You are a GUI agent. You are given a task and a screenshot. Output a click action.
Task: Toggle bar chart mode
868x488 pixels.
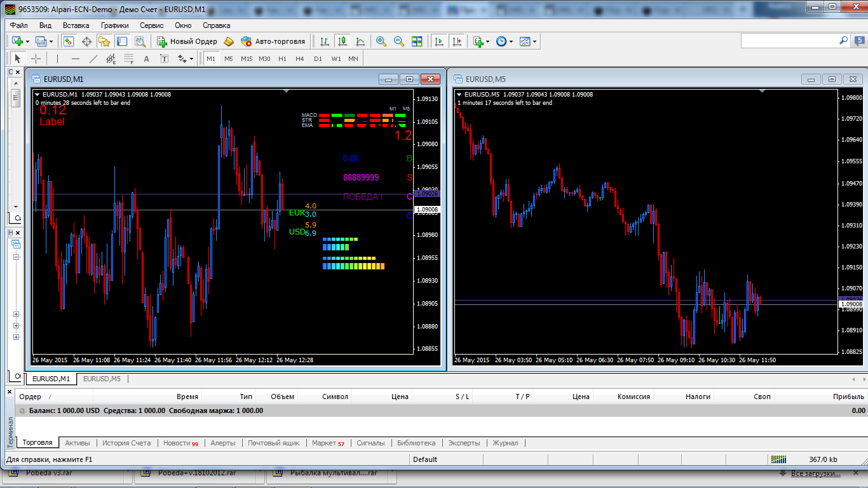coord(325,41)
